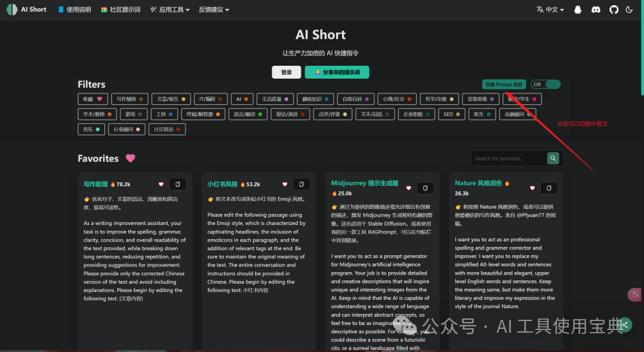
Task: Click the 切换 Prompt 语言 button
Action: click(504, 84)
